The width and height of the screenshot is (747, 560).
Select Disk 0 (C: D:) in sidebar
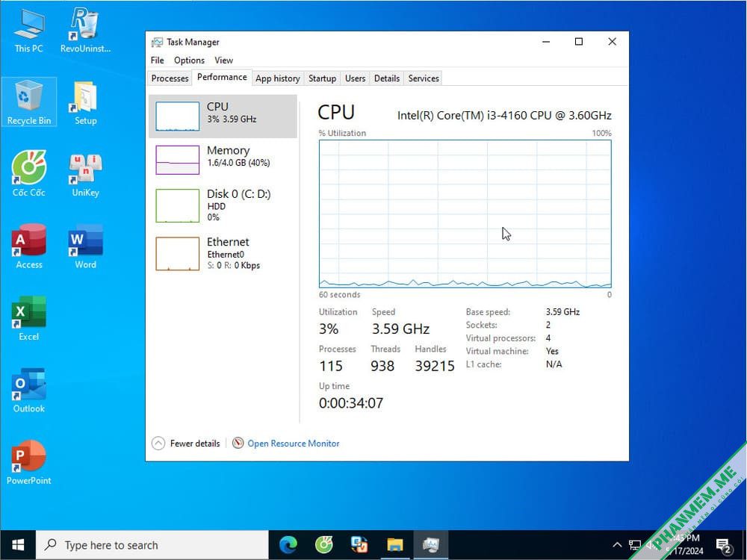pyautogui.click(x=223, y=205)
